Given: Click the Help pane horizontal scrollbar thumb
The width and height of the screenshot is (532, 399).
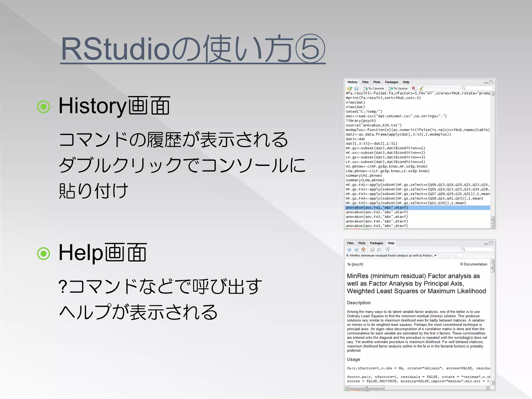Looking at the screenshot, I should tap(367, 387).
